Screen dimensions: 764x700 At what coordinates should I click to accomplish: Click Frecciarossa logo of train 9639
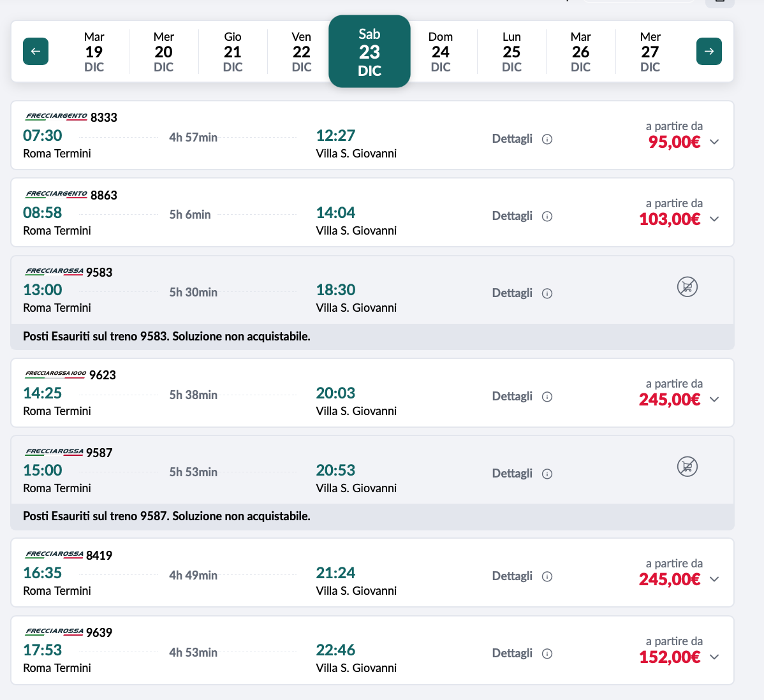(x=54, y=631)
